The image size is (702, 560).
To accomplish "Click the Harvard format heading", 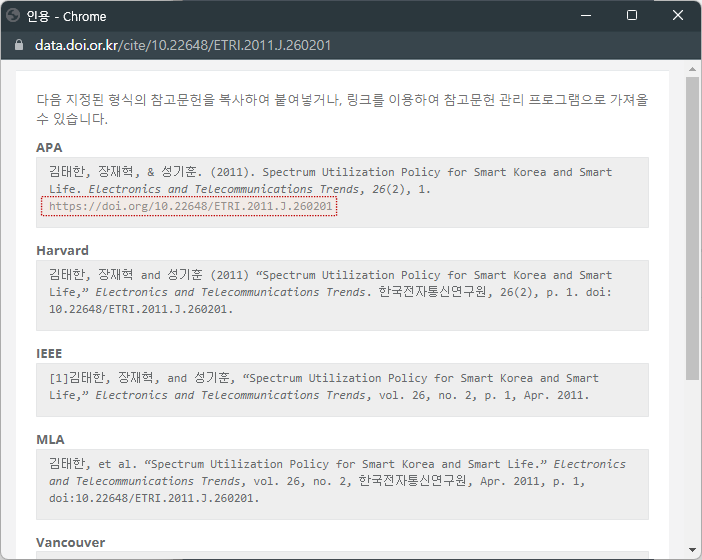I will click(62, 250).
